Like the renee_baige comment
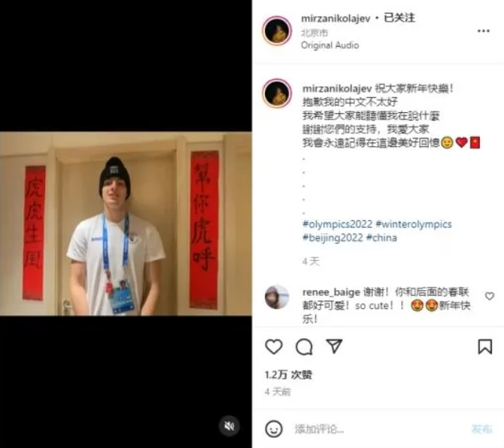Viewport: 504px width, 448px height. 489,296
